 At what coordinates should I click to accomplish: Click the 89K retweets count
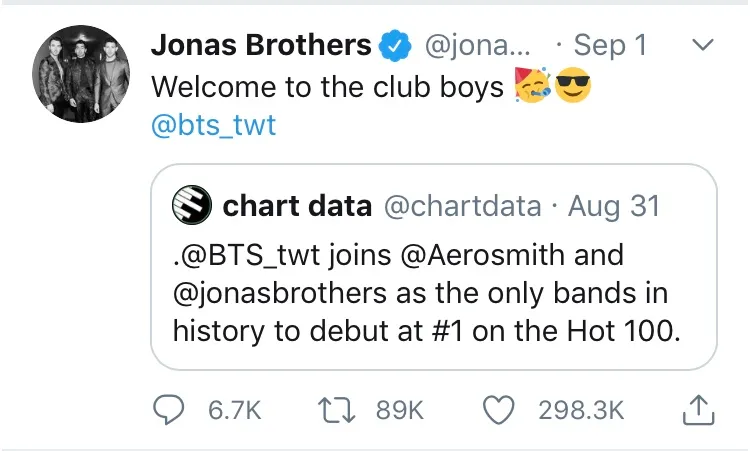[401, 410]
